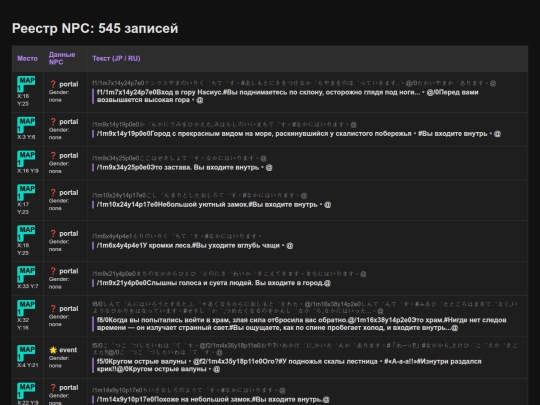
Task: Select the text 'Вход в гору Насиус'
Action: tap(189, 92)
